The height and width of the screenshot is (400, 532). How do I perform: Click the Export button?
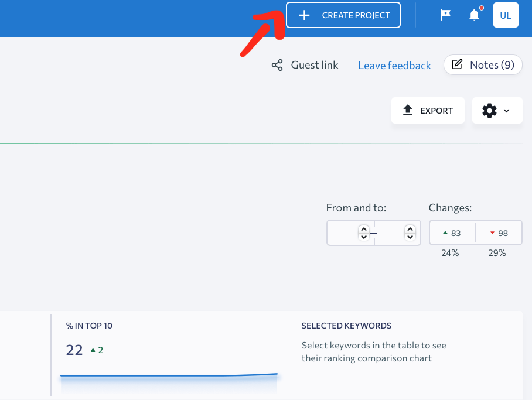pos(428,110)
